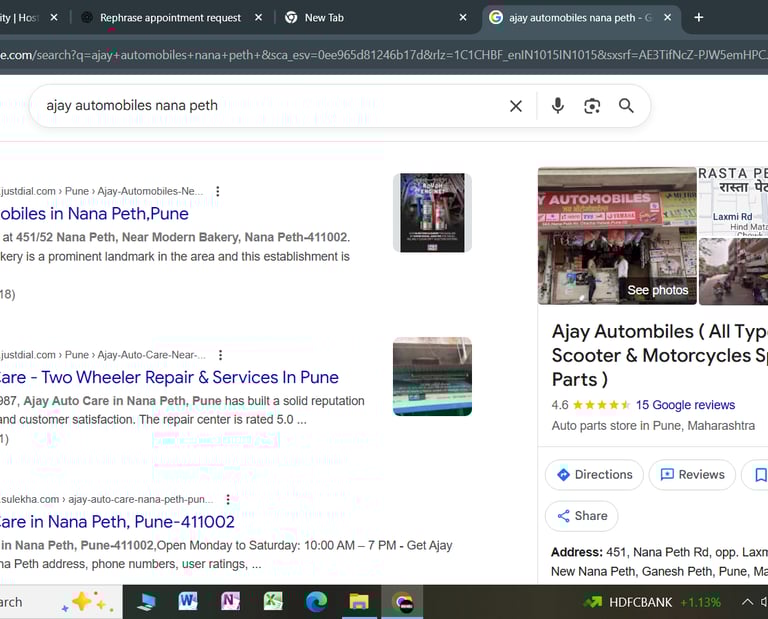Close the ajay automobiles nana peth tab

(667, 18)
